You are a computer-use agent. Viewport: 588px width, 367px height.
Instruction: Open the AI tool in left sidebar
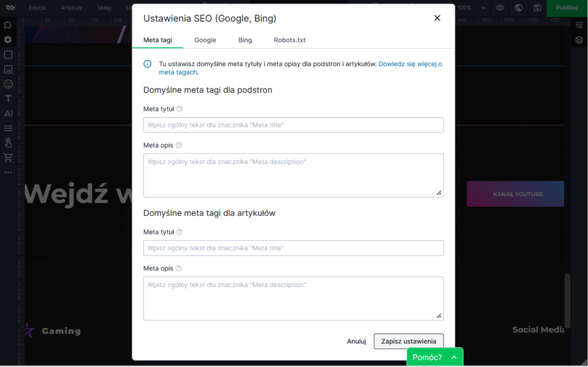(x=8, y=113)
